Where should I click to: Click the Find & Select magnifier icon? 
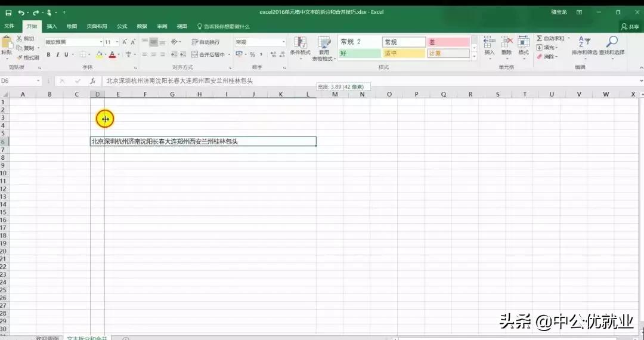pyautogui.click(x=612, y=42)
